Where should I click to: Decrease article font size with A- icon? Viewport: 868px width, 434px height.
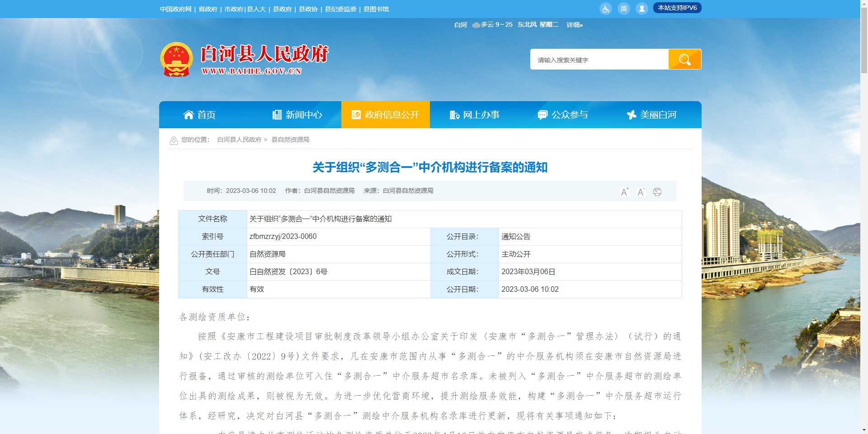coord(641,191)
